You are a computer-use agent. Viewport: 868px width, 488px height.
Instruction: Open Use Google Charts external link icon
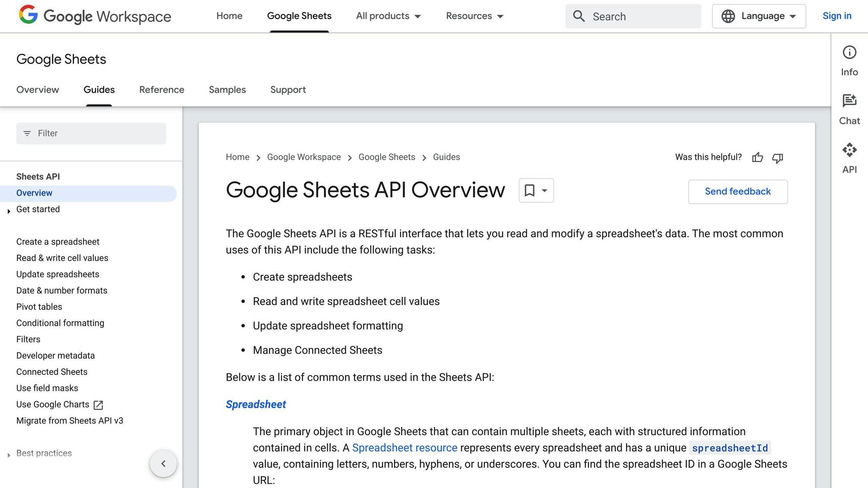98,405
